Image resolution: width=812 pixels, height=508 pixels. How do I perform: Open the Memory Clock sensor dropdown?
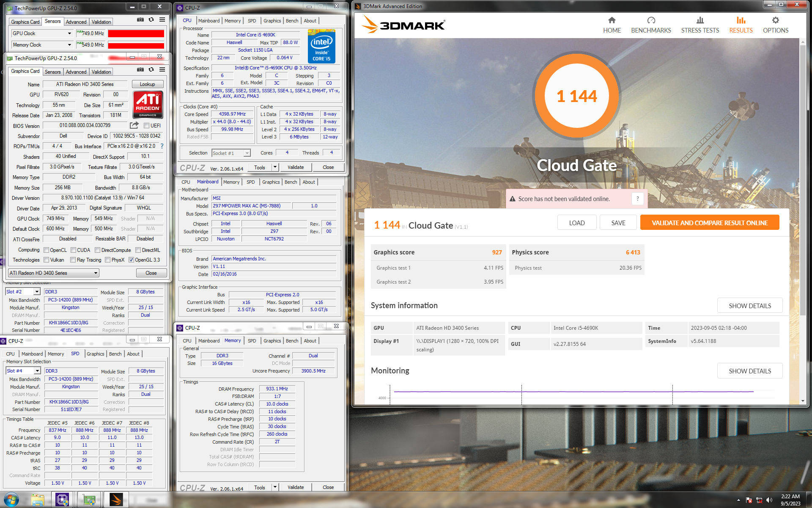pyautogui.click(x=69, y=45)
